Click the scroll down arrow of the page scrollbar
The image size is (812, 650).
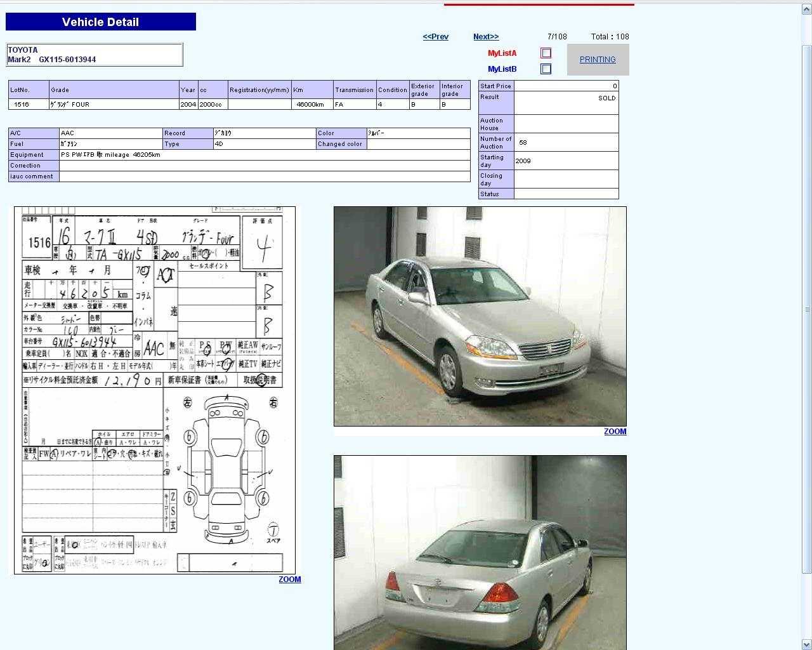tap(807, 644)
